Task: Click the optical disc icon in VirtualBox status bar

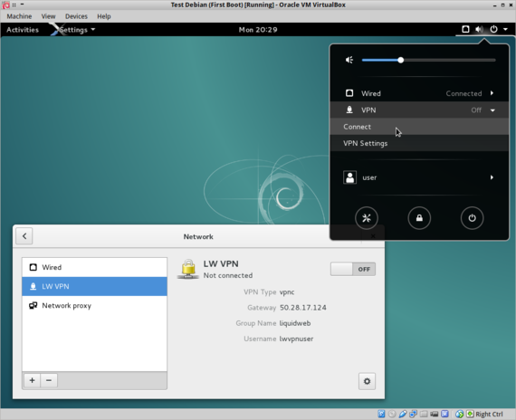Action: point(392,414)
